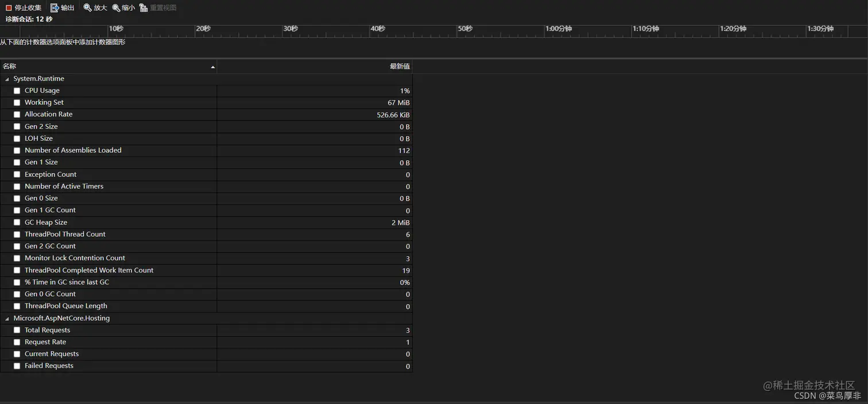Toggle the Gen 1 Size checkbox
This screenshot has width=868, height=404.
(17, 162)
